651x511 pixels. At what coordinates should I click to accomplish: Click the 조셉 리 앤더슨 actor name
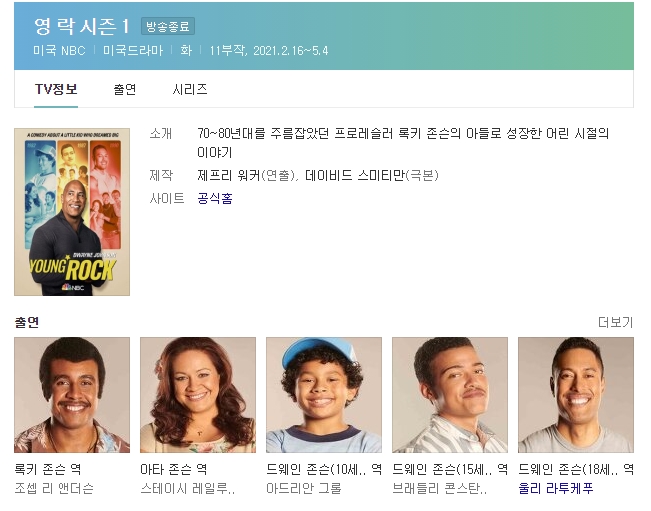coord(54,488)
